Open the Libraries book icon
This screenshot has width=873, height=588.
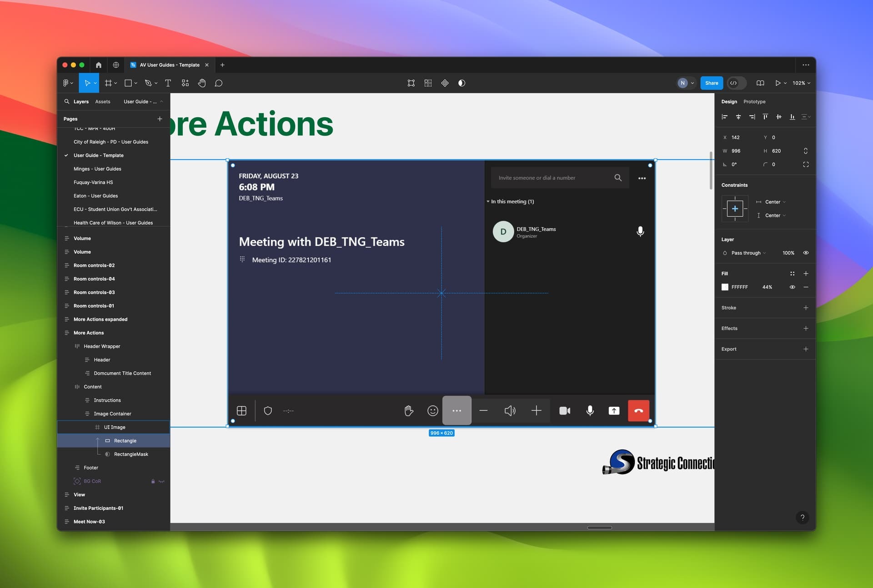(760, 83)
